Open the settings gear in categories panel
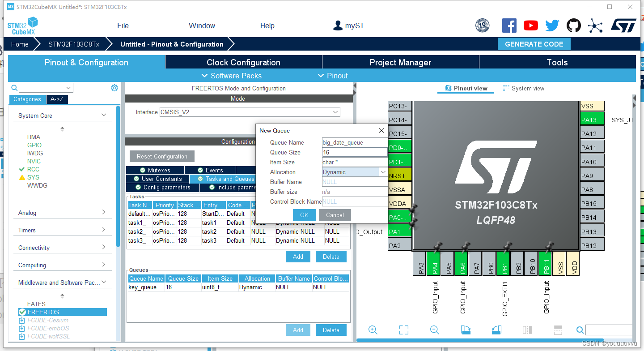Screen dimensions: 644x351 114,88
